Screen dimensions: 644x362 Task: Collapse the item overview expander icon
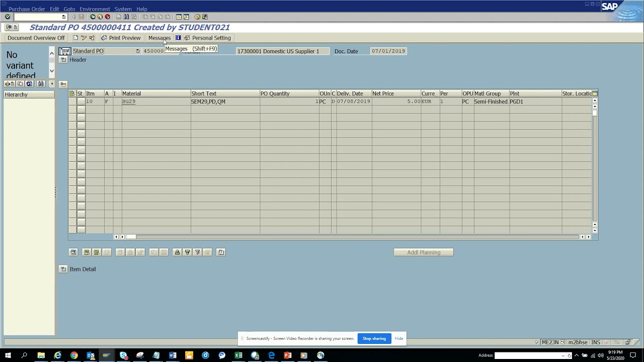[x=63, y=84]
